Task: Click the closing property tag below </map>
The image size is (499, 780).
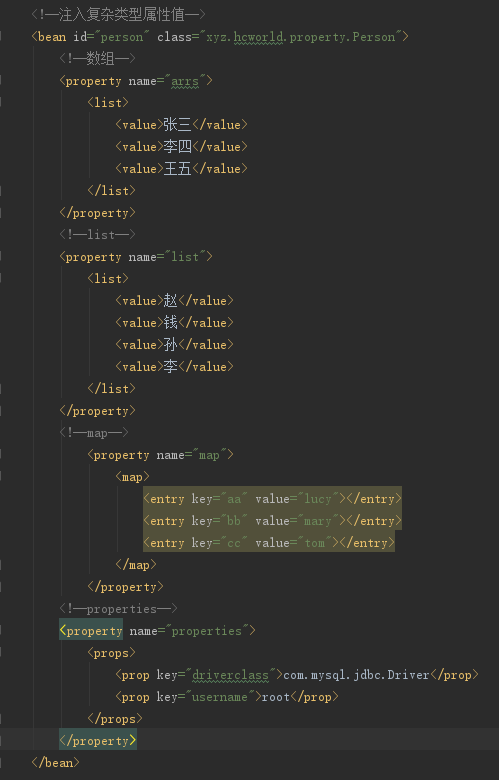Action: (125, 587)
